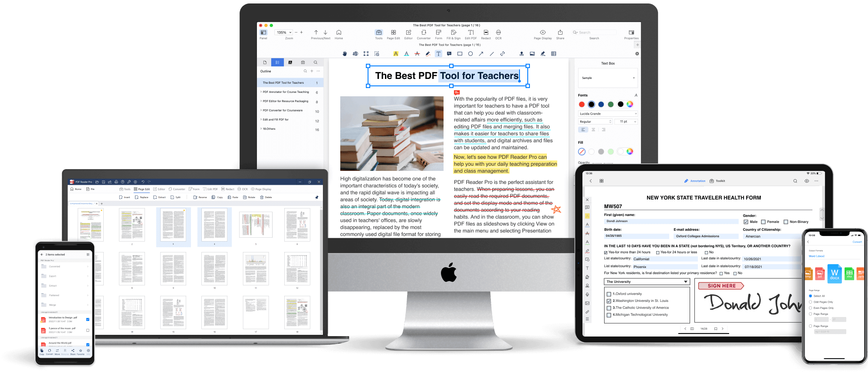Select the Text Box tool

438,54
